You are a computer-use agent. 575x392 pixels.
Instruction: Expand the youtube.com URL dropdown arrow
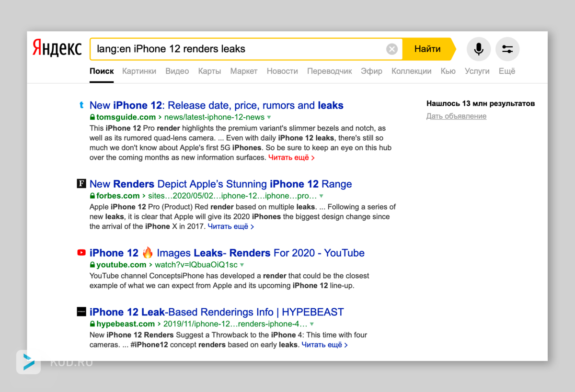242,265
